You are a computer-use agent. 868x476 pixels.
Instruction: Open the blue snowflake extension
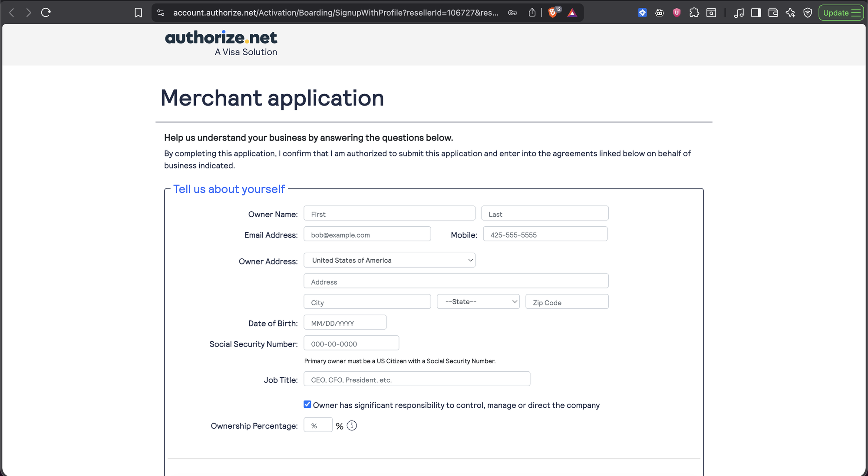click(x=642, y=13)
